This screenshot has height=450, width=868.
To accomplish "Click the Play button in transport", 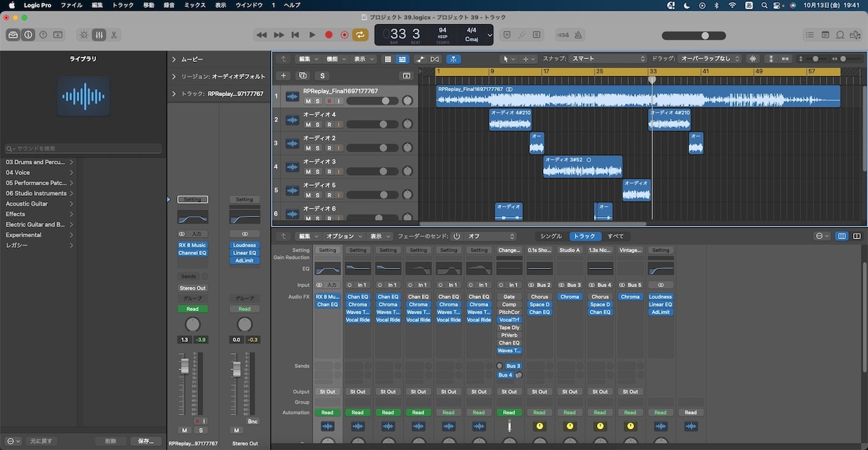I will coord(312,34).
